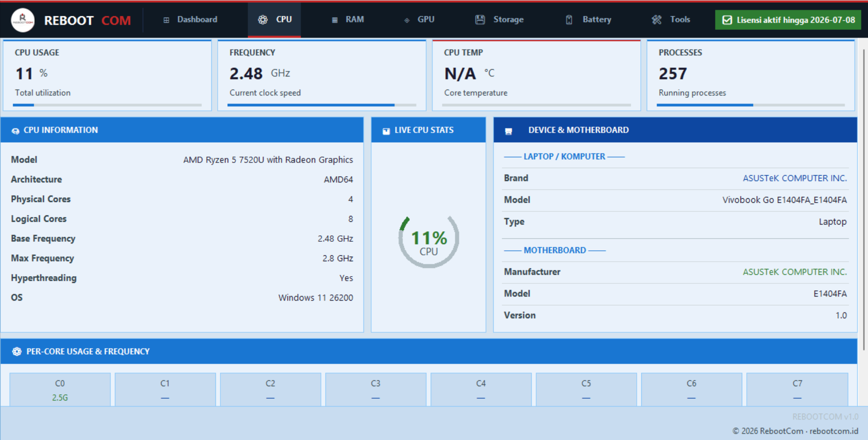Click the MOTHERBOARD section heading

click(x=555, y=250)
